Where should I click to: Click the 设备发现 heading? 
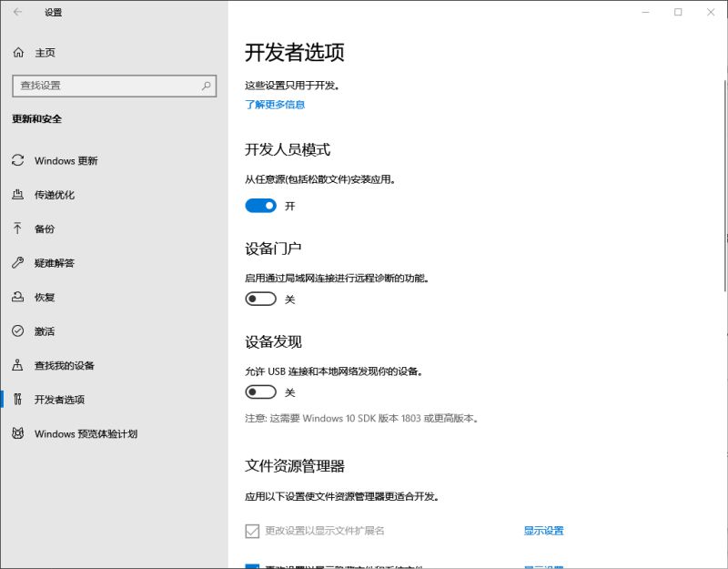[273, 342]
